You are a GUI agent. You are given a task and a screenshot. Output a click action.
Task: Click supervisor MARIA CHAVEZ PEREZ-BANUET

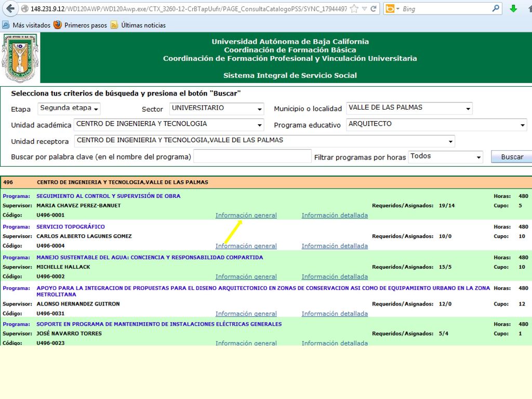coord(78,205)
